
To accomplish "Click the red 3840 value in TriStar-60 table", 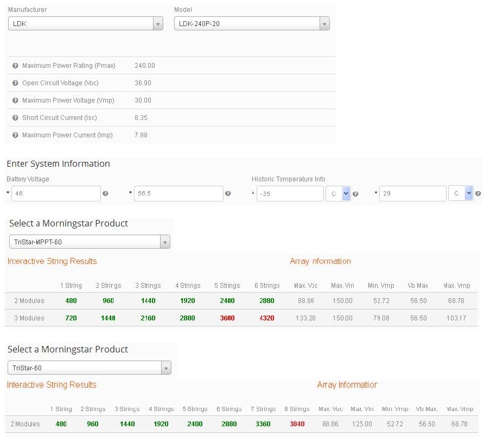I will (297, 424).
